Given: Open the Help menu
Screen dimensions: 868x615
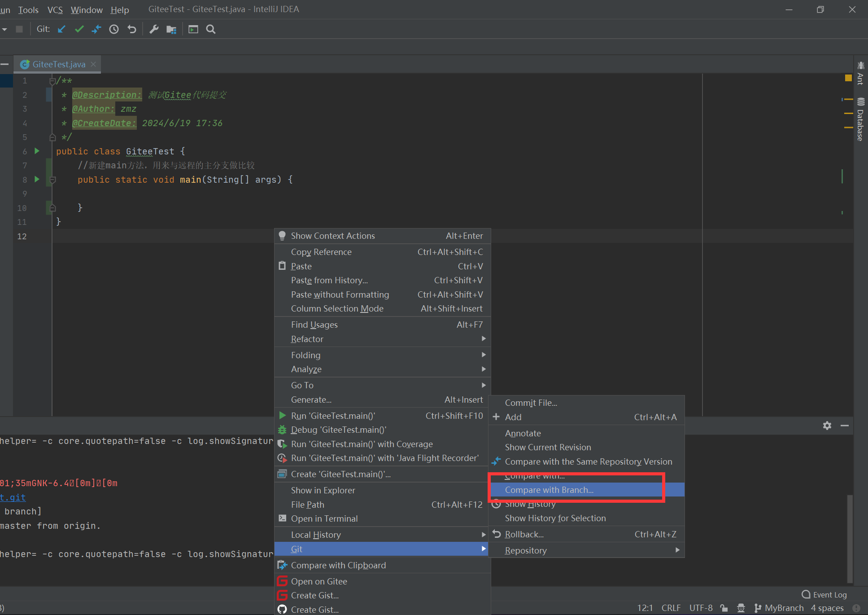Looking at the screenshot, I should [x=120, y=9].
